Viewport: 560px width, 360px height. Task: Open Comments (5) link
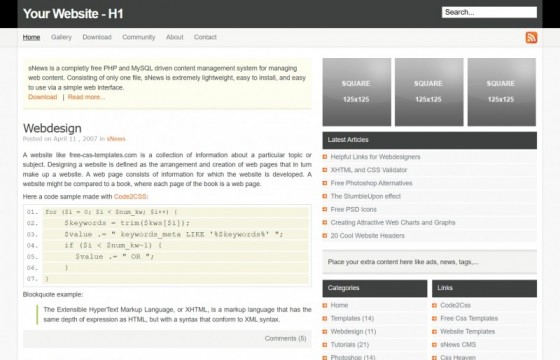(285, 338)
